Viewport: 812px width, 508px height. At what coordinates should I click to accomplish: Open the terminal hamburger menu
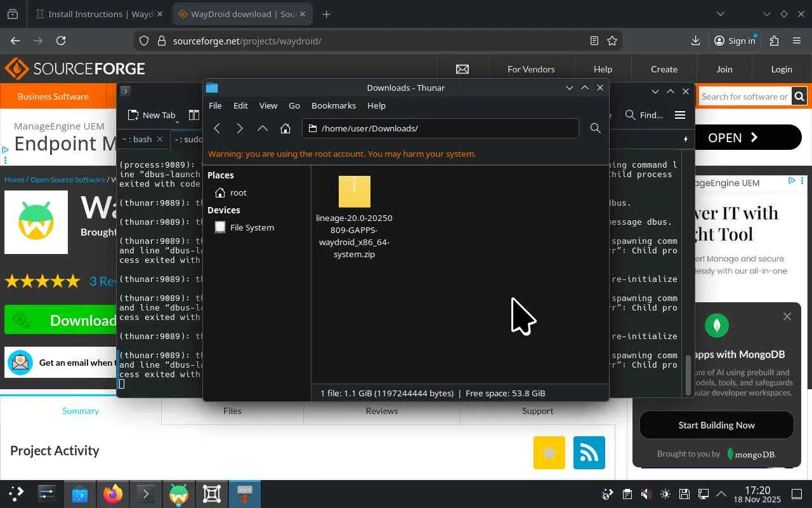tap(680, 115)
